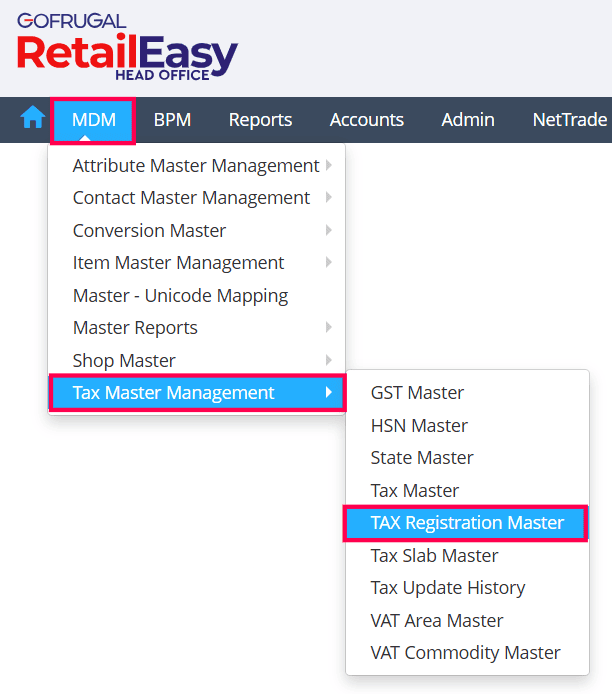This screenshot has width=612, height=694.
Task: Open the Admin menu
Action: [x=468, y=120]
